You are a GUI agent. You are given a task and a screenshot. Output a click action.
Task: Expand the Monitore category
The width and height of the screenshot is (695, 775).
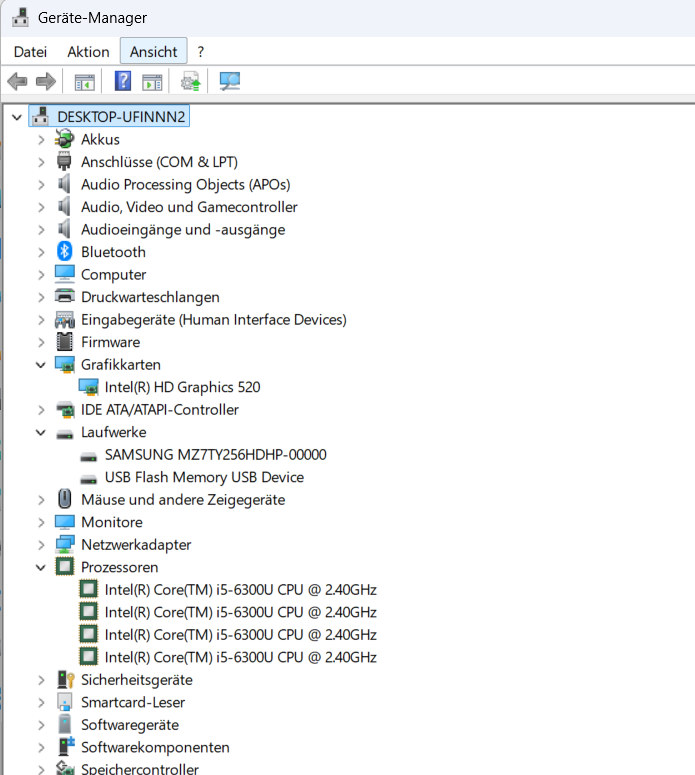[41, 522]
